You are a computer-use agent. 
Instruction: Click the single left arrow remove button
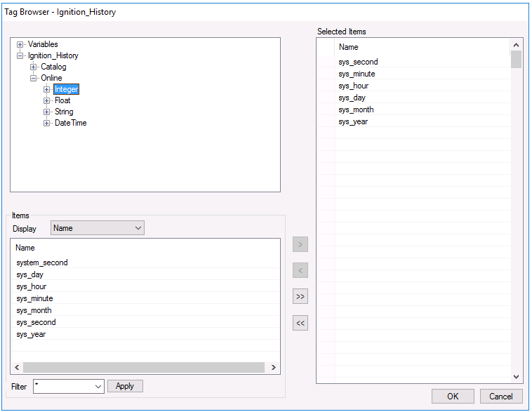coord(300,270)
